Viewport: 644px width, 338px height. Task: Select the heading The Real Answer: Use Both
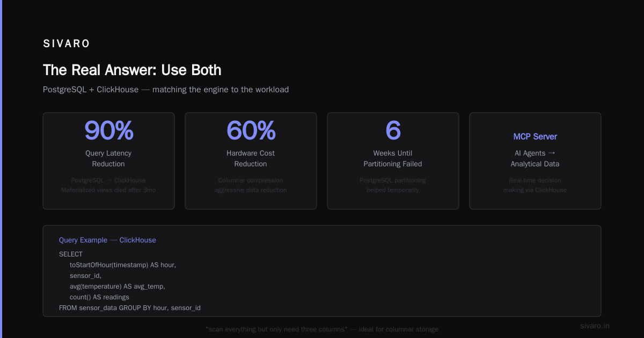point(132,70)
